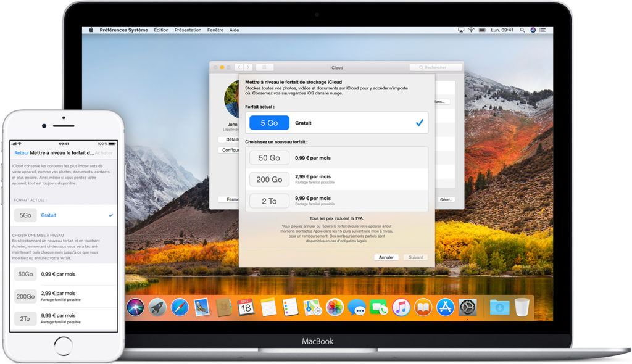Open Aide menu

point(234,30)
